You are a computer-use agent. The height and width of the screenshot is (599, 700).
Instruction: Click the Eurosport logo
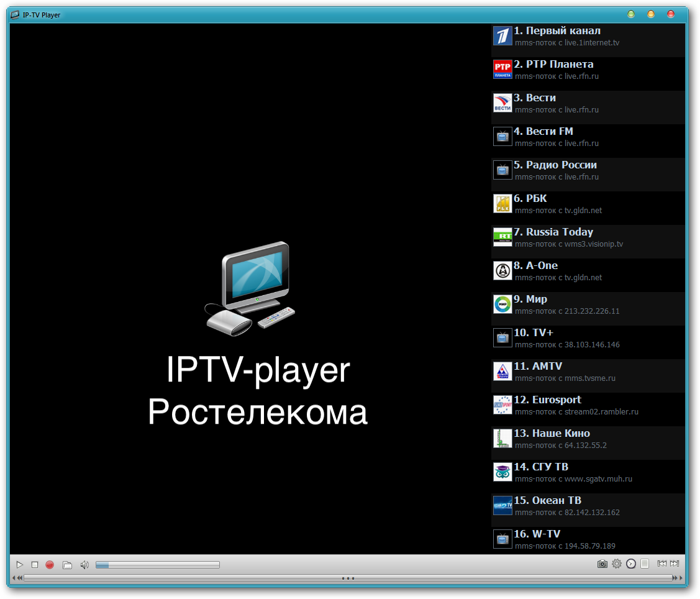[502, 405]
